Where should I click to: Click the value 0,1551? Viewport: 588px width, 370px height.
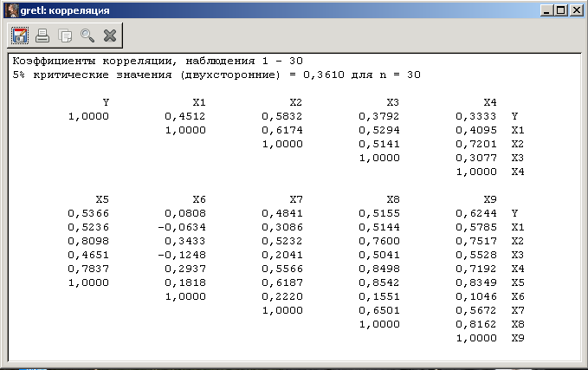[379, 296]
